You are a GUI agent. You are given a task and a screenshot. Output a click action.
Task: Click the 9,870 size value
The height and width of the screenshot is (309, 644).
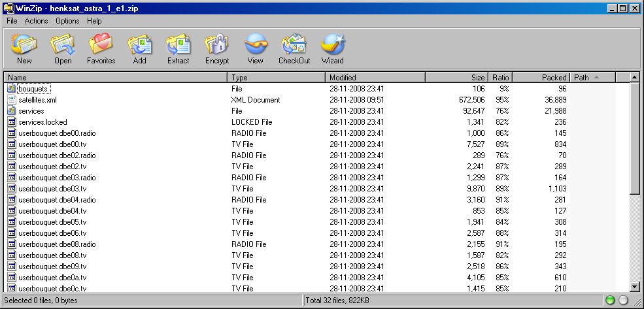(475, 188)
